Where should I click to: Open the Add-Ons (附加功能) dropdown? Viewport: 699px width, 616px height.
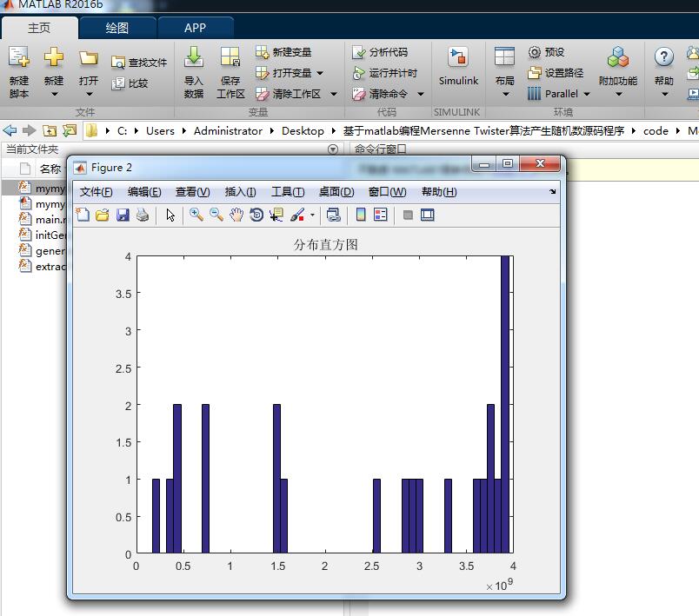618,94
